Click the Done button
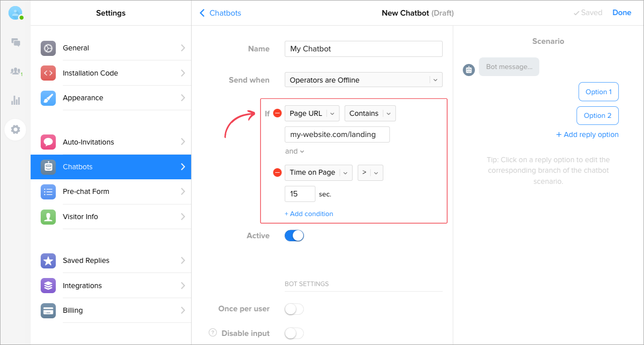 click(621, 13)
